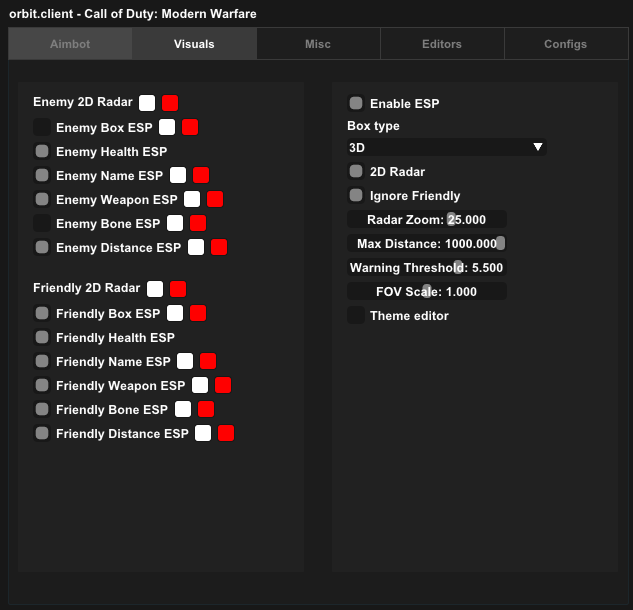Click the Theme editor button
Image resolution: width=633 pixels, height=610 pixels.
tap(356, 316)
